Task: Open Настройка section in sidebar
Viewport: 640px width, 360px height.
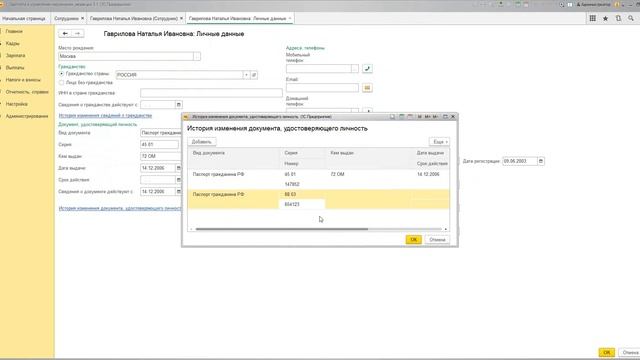Action: point(17,104)
